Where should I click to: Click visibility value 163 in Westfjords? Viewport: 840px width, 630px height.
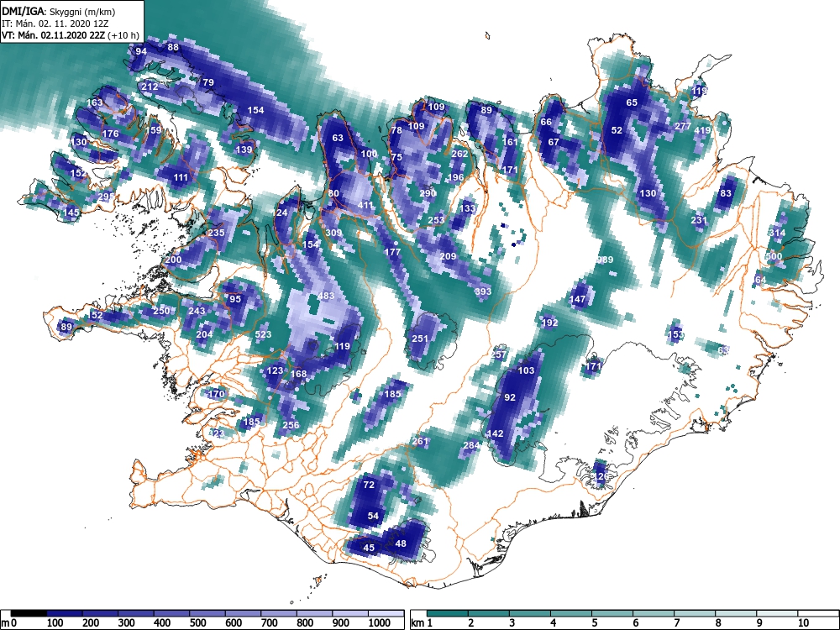click(x=94, y=102)
